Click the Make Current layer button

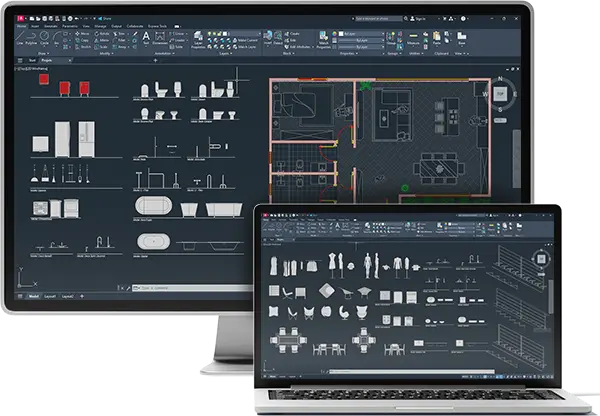pos(244,40)
